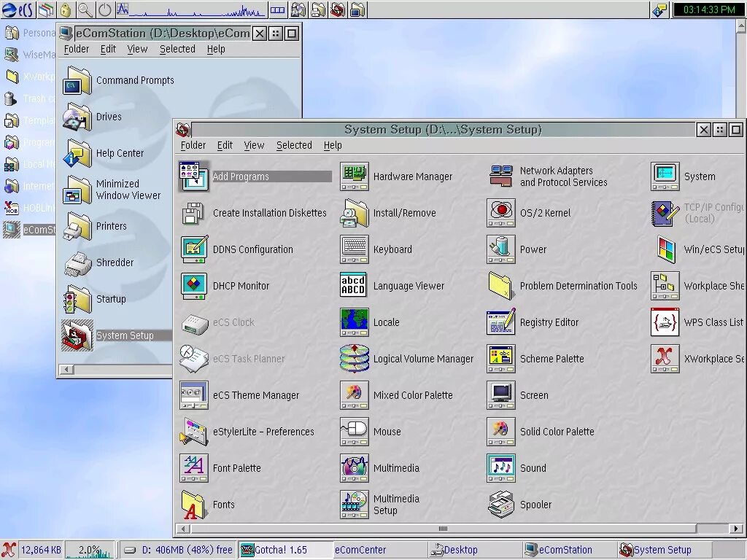This screenshot has width=747, height=560.
Task: Open Screen settings icon
Action: coord(500,395)
